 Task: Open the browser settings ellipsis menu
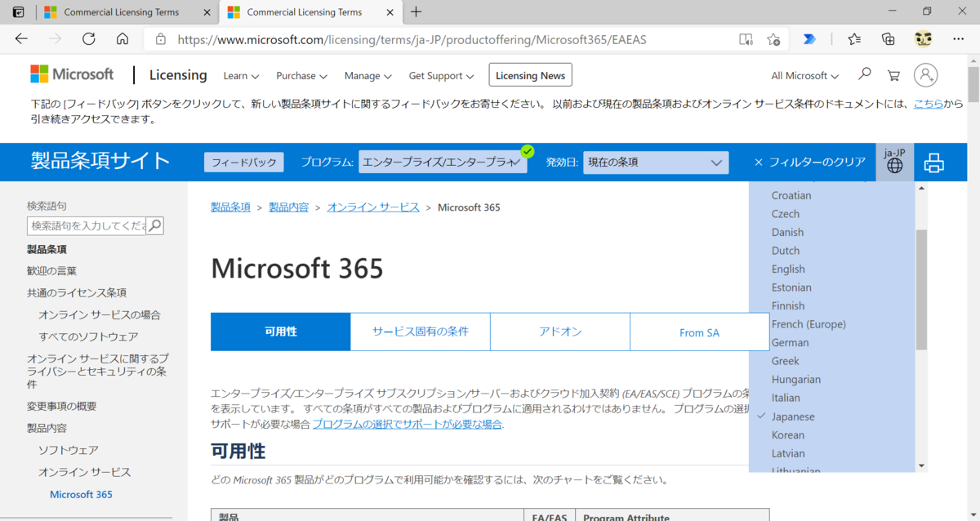coord(958,38)
